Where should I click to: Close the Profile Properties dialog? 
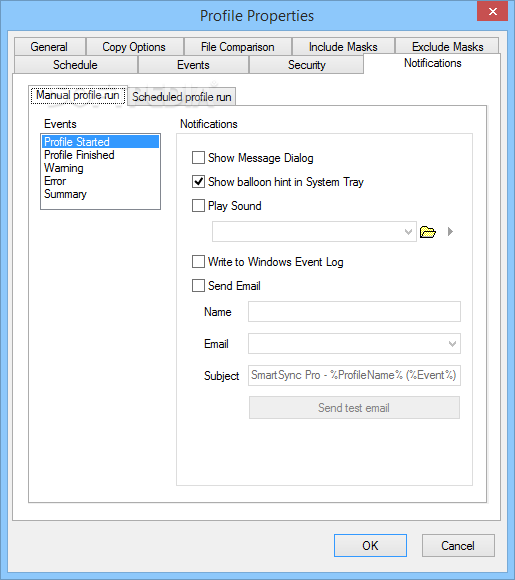(x=492, y=11)
